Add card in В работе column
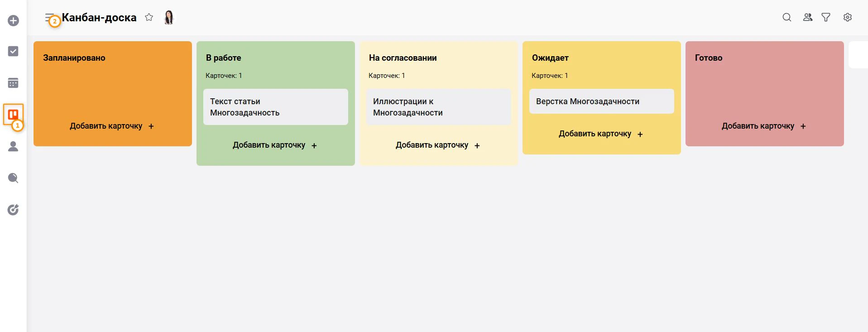Screen dimensions: 868x332 pos(275,145)
